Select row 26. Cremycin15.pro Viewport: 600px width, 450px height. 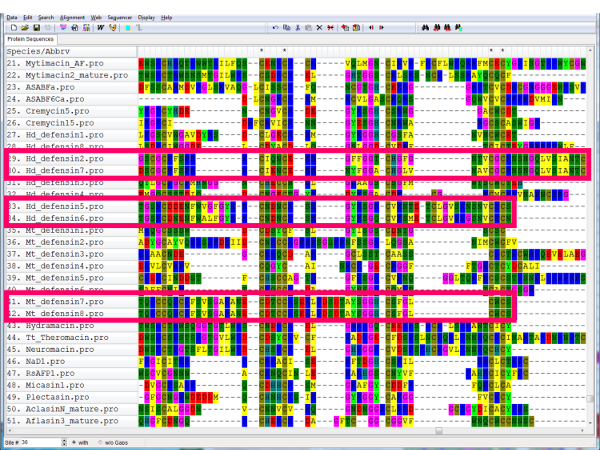coord(71,123)
